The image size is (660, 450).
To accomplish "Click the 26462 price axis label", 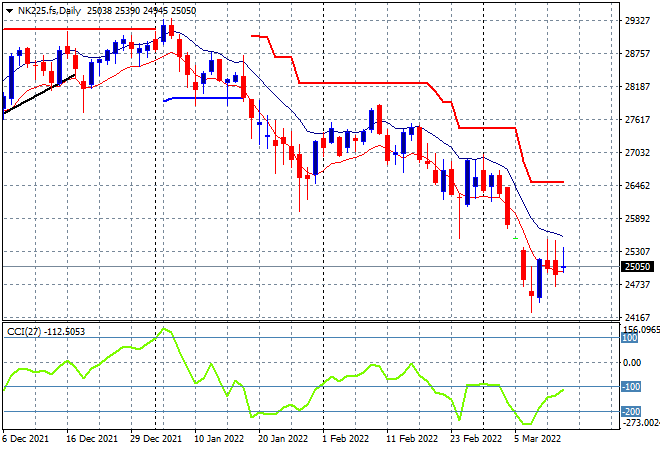I will coord(637,186).
